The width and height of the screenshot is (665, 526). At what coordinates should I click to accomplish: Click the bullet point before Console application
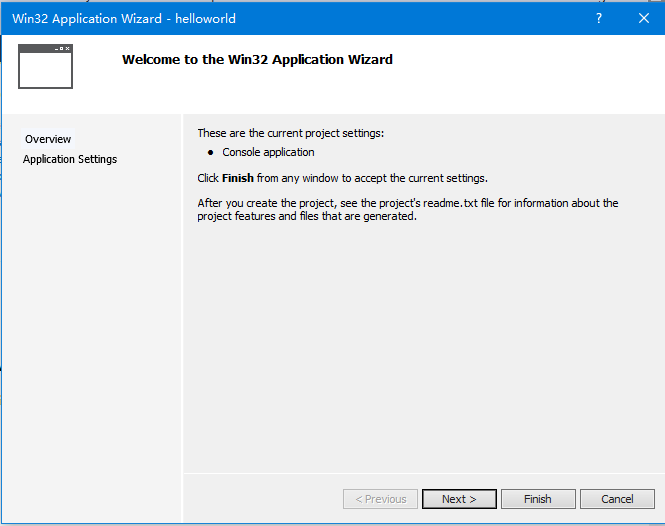[x=211, y=153]
